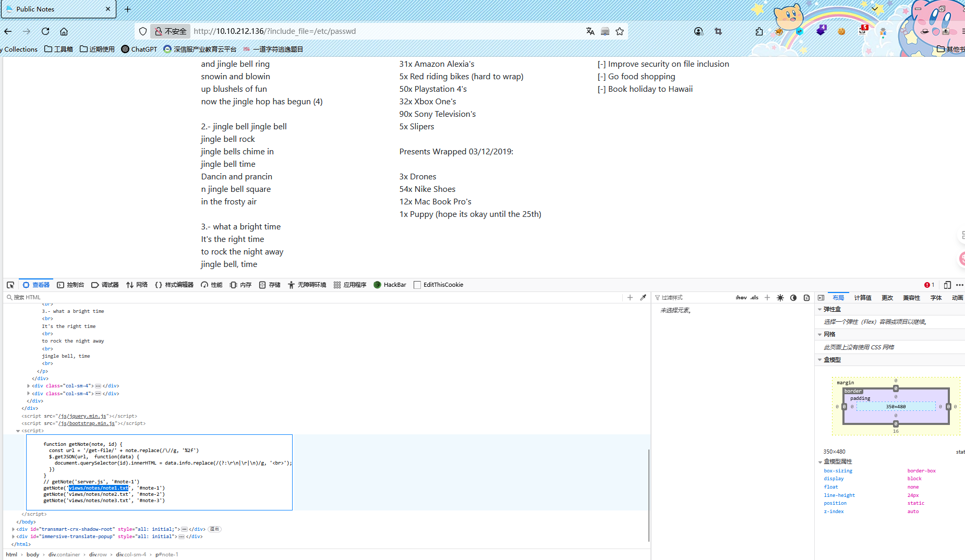Collapse the 盒模型 box model section
The width and height of the screenshot is (965, 560).
(x=820, y=360)
